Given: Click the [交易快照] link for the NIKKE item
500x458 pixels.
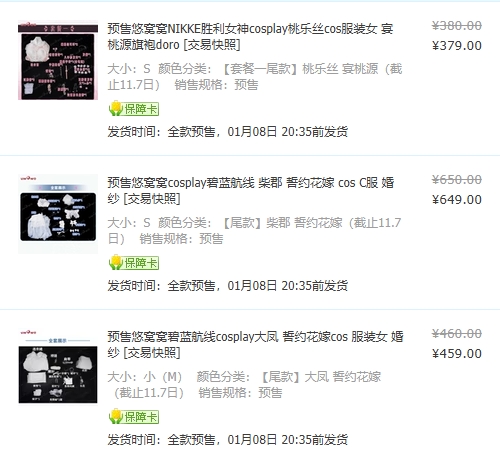Looking at the screenshot, I should 212,45.
